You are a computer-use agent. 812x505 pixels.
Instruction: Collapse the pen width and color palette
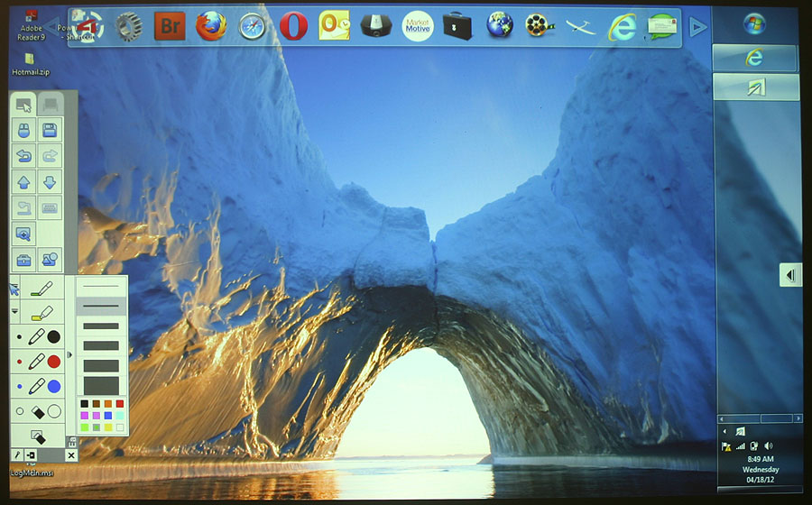tap(69, 355)
